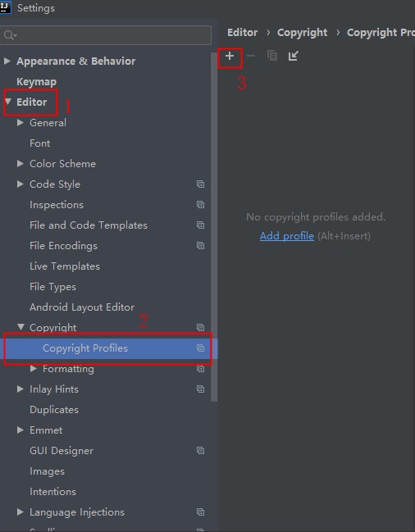Collapse the Editor tree node

coord(8,102)
